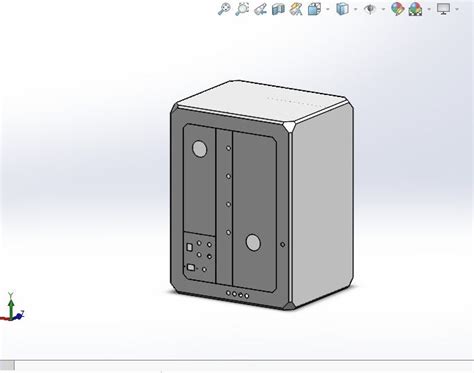Select the large circle on left door panel
Screen dimensions: 474x373
(200, 149)
